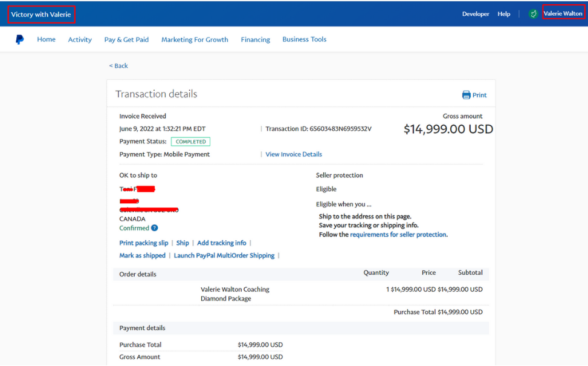Click the COMPLETED status badge

(x=190, y=142)
